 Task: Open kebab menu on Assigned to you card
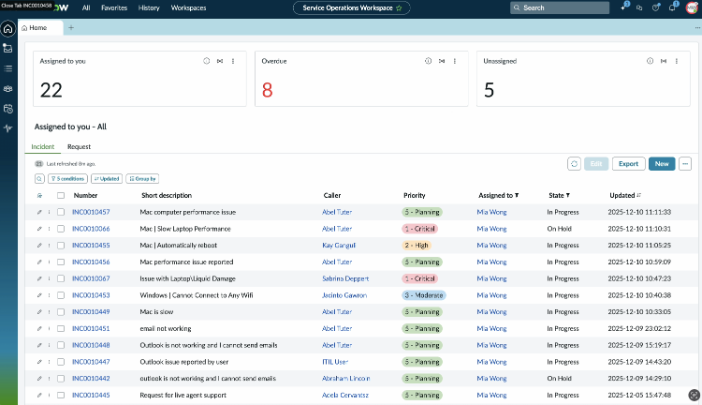(x=233, y=61)
